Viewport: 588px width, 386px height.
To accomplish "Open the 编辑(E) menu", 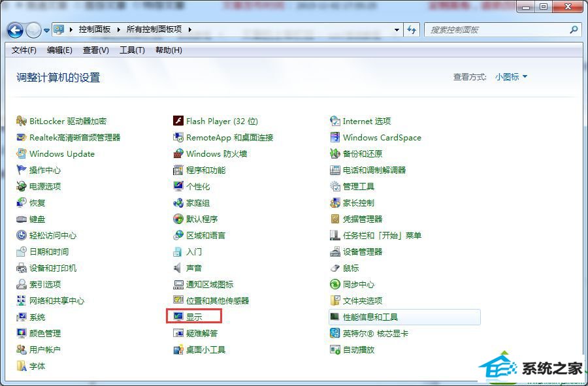I will pos(59,50).
